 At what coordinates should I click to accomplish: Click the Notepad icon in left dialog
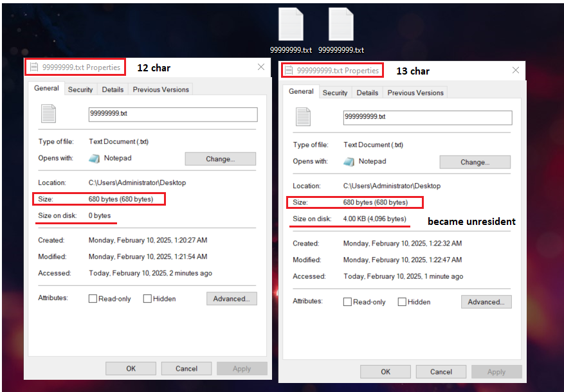[x=95, y=159]
